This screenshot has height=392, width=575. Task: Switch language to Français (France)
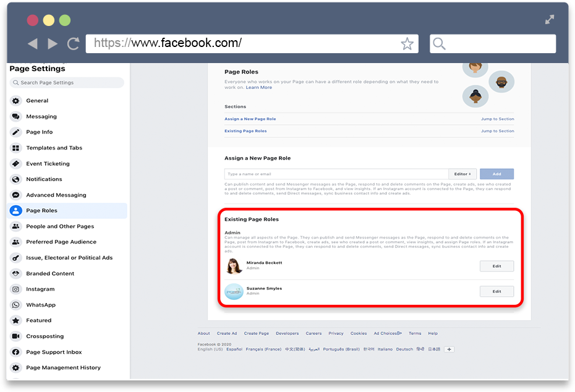click(263, 349)
